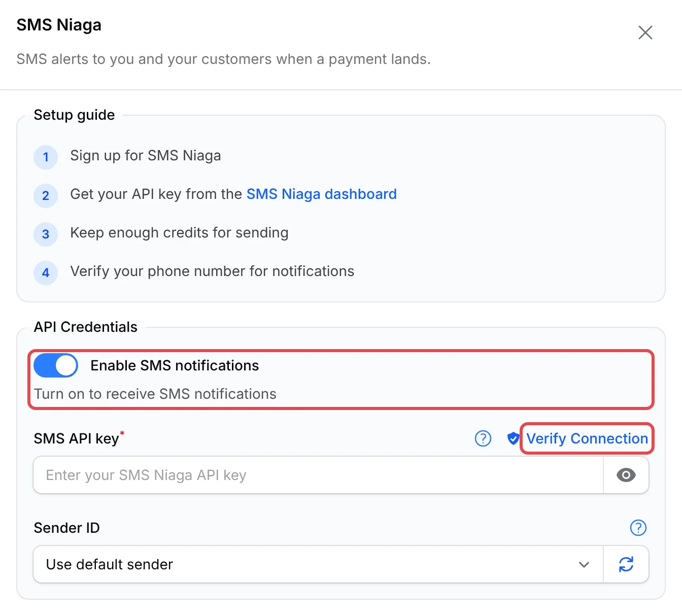Click the 'Sign up for SMS Niaga' step
The width and height of the screenshot is (682, 616).
(146, 155)
